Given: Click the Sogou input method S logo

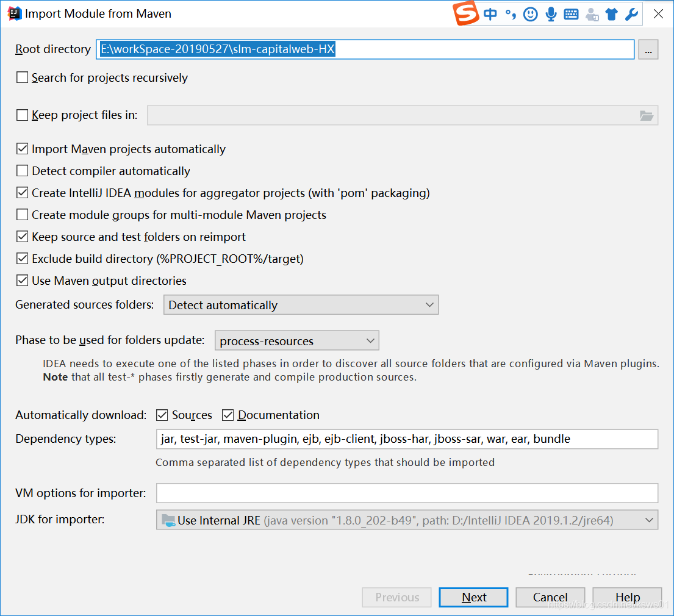Looking at the screenshot, I should pyautogui.click(x=466, y=13).
